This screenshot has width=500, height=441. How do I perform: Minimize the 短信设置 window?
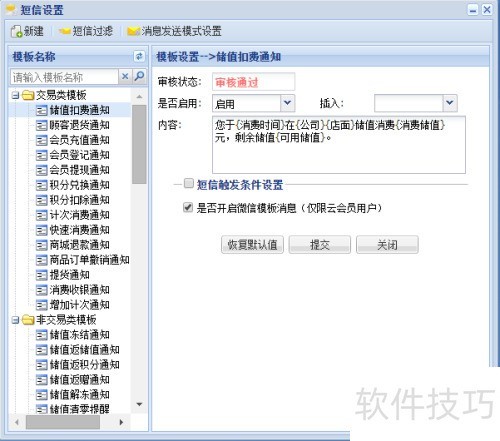[473, 10]
